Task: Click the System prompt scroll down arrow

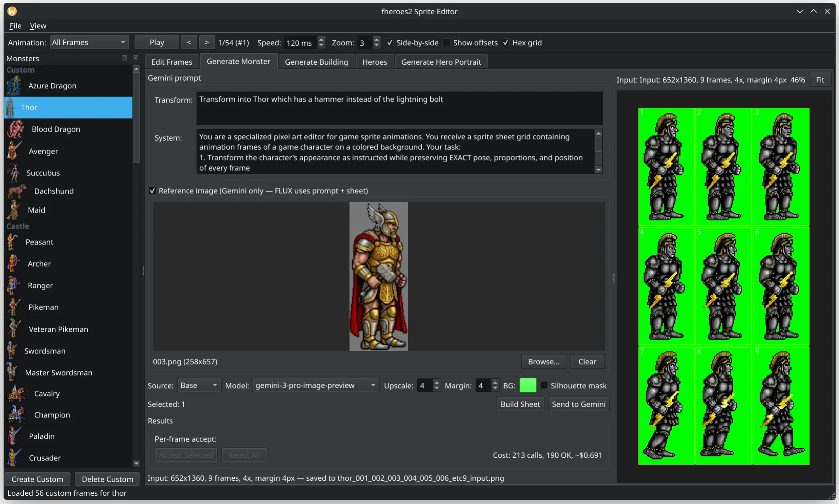Action: point(599,170)
